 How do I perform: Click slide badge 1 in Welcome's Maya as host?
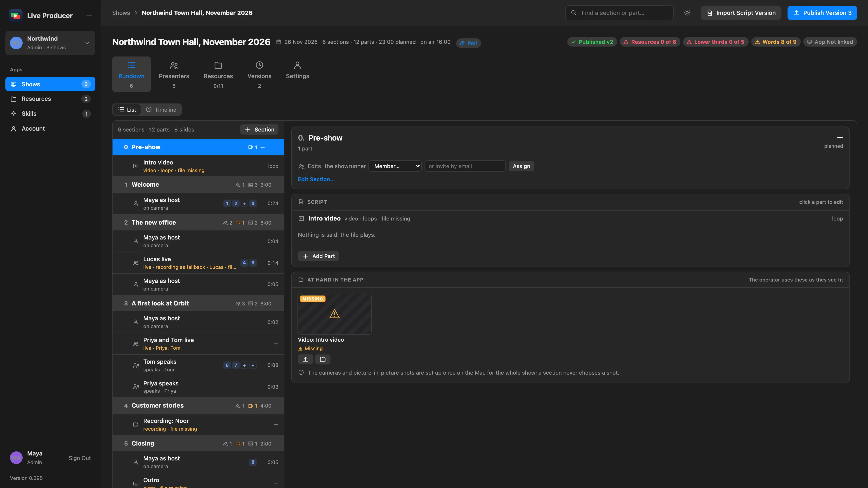coord(227,203)
